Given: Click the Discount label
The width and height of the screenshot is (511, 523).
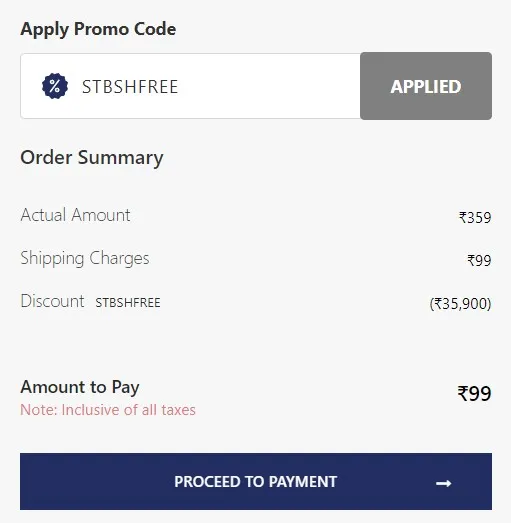Looking at the screenshot, I should (52, 301).
